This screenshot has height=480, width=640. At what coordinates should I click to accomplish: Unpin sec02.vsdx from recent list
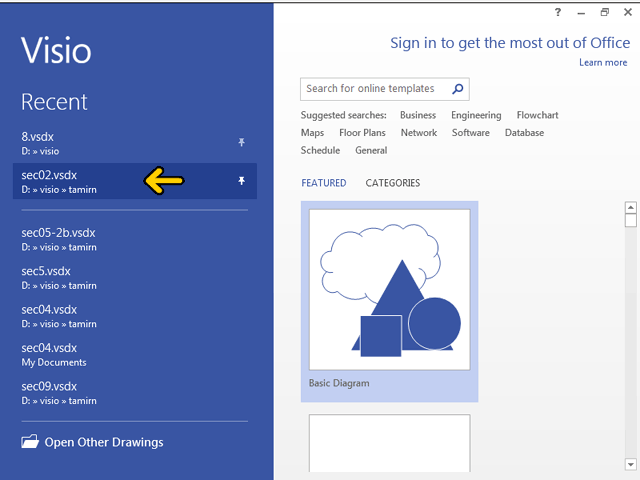[241, 181]
